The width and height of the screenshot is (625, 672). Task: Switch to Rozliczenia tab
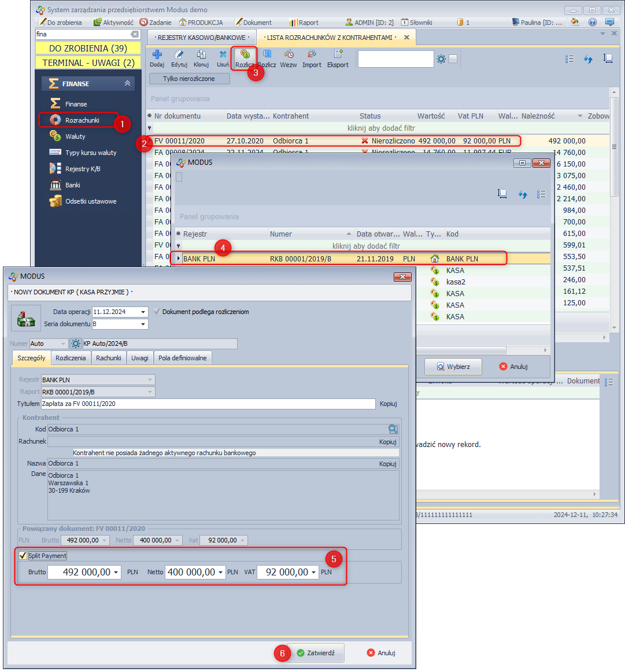click(71, 358)
